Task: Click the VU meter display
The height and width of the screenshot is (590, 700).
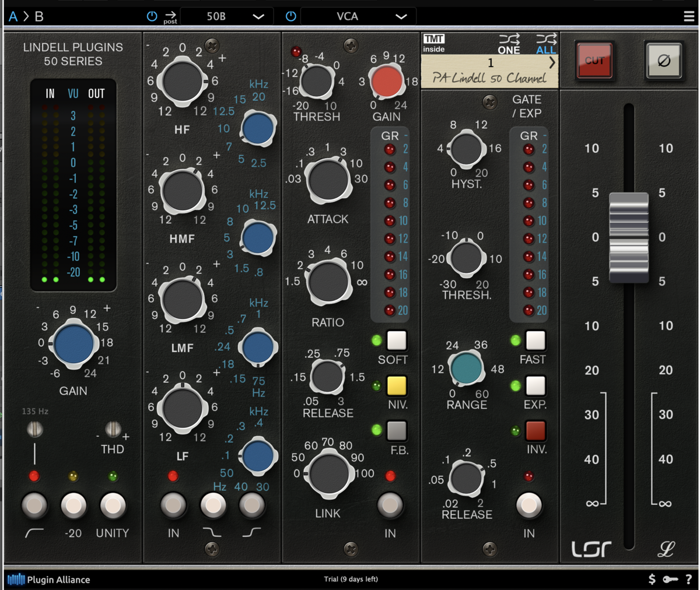Action: click(x=73, y=185)
